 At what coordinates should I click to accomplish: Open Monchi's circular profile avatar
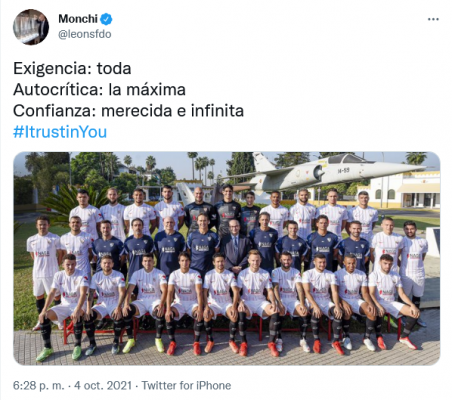coord(31,27)
